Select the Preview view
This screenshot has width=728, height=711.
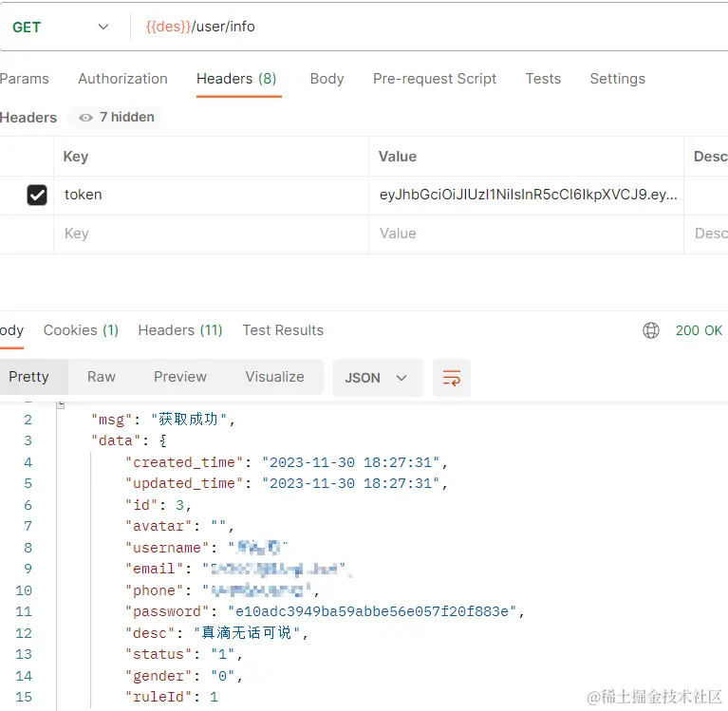[180, 377]
